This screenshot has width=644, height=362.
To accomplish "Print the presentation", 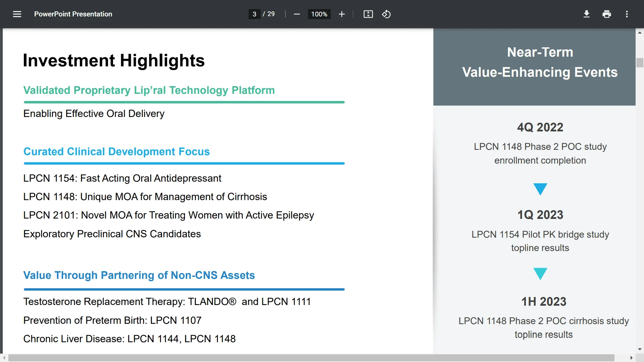I will tap(607, 14).
